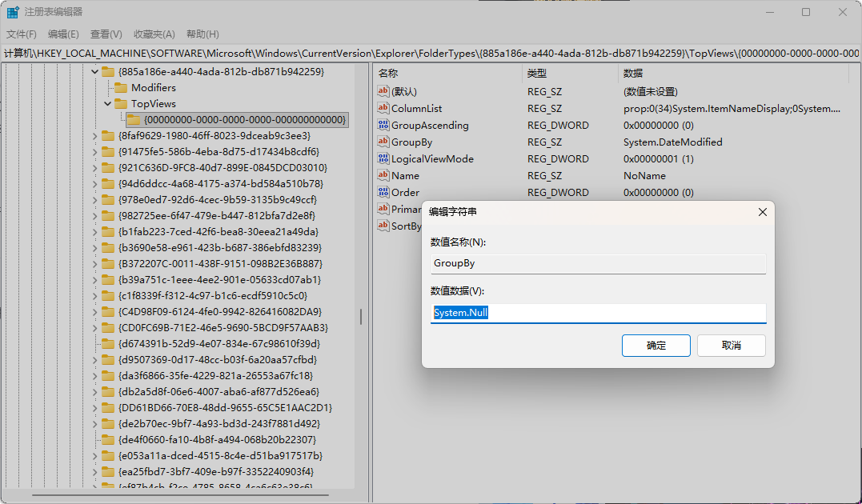Click the string icon of Name value
The width and height of the screenshot is (862, 504).
[x=383, y=175]
